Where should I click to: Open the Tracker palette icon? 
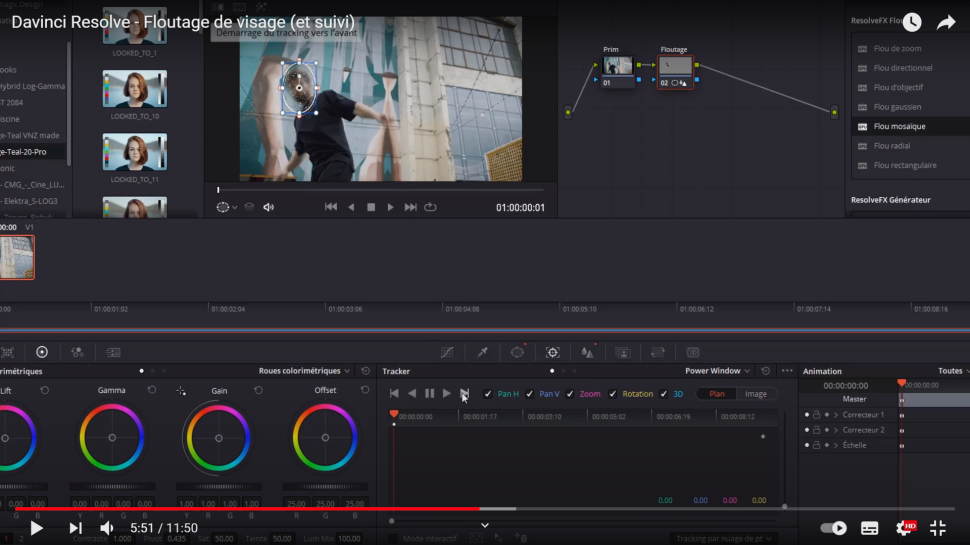552,353
